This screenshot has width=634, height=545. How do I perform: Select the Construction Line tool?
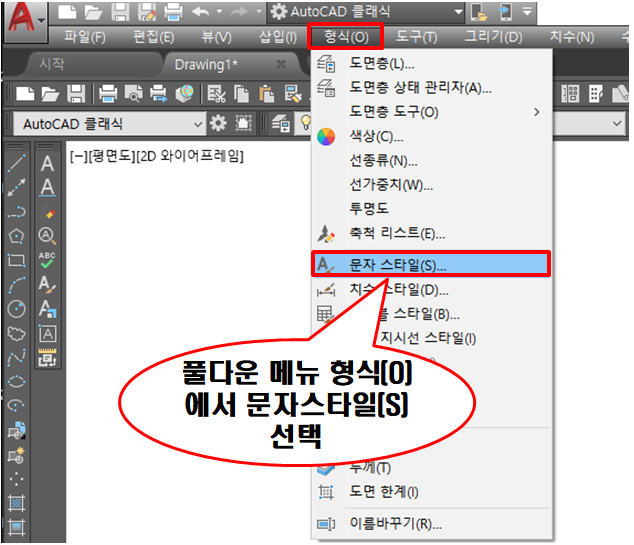[16, 188]
